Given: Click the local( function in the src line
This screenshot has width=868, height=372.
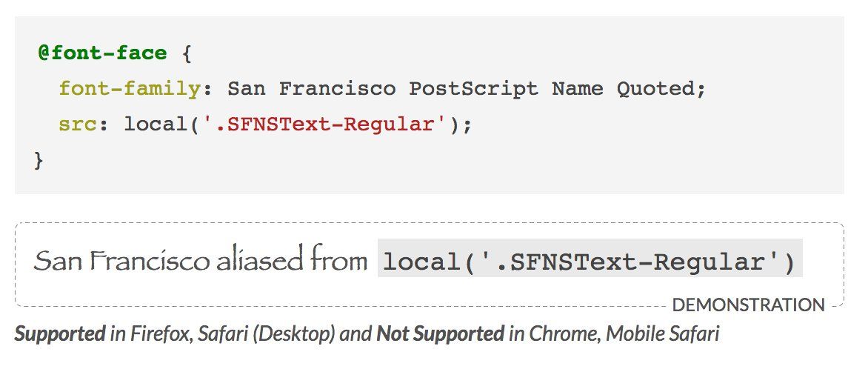Looking at the screenshot, I should click(161, 124).
